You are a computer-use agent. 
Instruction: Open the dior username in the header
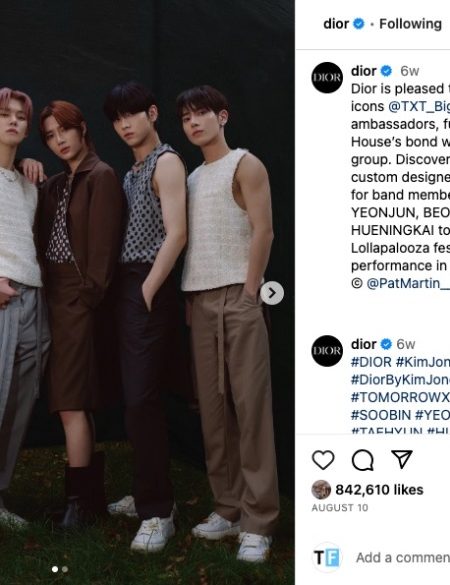(x=336, y=24)
